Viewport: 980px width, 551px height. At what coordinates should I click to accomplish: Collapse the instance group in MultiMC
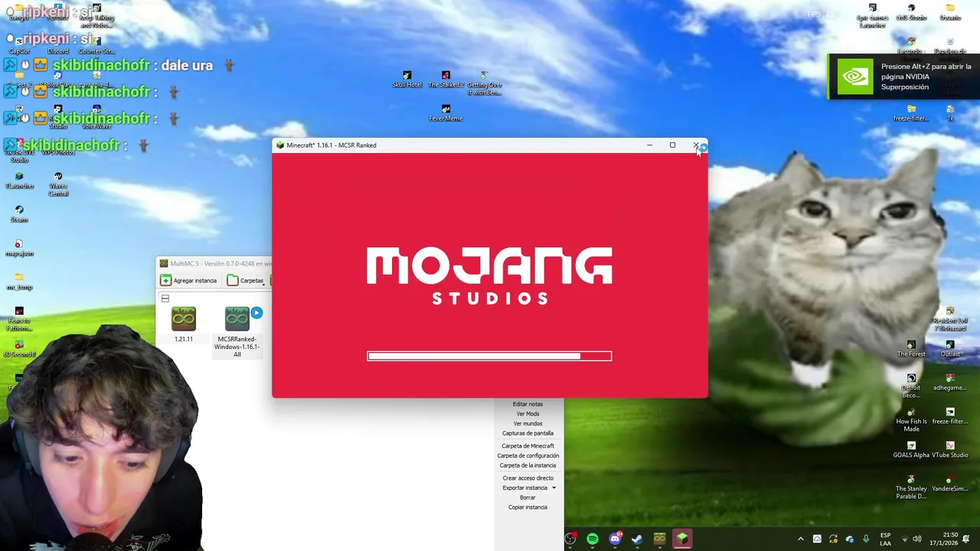[x=165, y=298]
